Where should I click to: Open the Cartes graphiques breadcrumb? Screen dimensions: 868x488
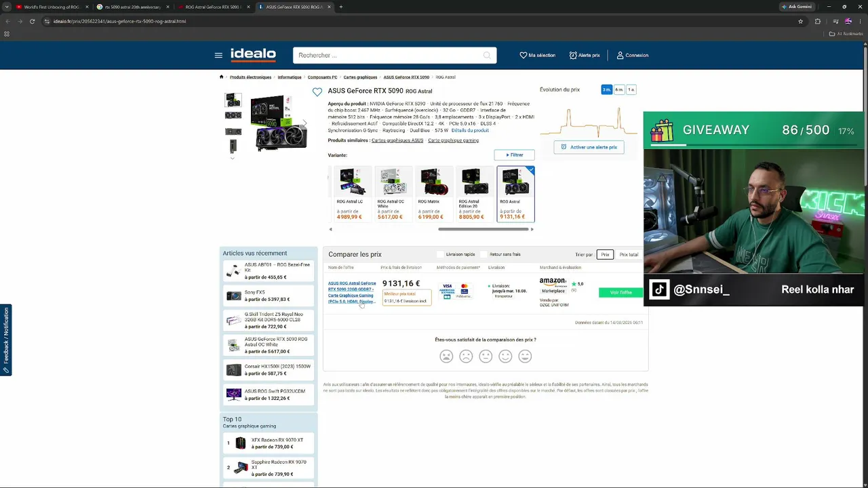[x=360, y=77]
